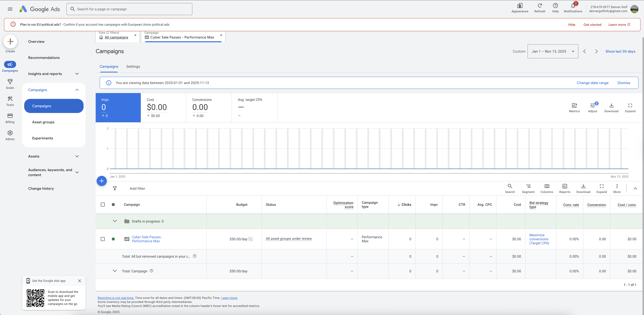Click the blue add campaign button
Viewport: 644px width, 315px height.
102,181
